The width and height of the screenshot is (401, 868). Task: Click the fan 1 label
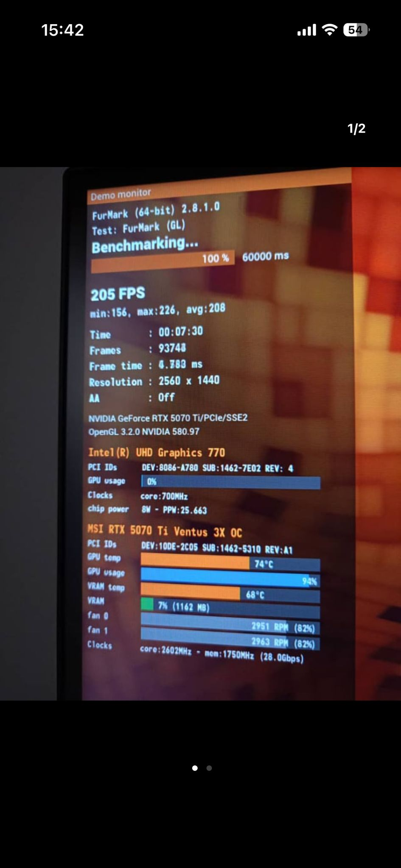click(98, 630)
